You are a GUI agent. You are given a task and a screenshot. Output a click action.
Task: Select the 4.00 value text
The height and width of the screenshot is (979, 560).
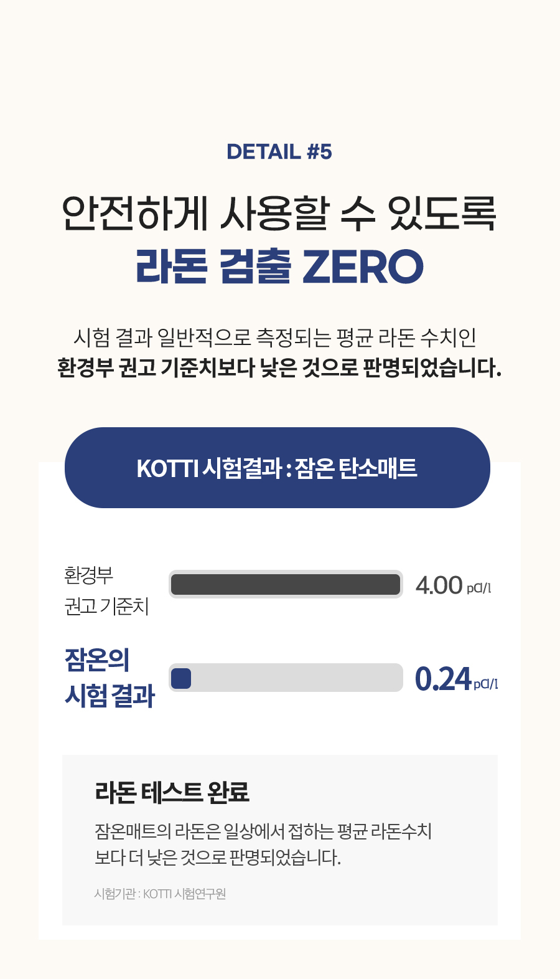tap(439, 585)
